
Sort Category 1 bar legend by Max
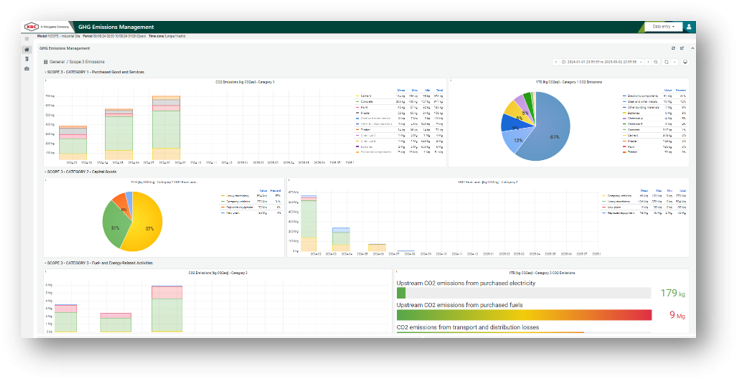414,90
